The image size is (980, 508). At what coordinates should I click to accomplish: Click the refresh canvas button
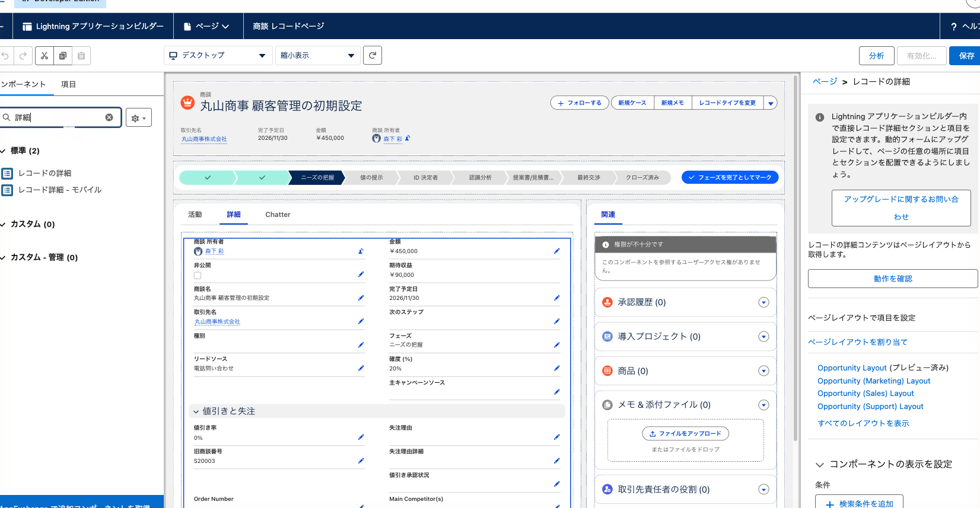(372, 55)
